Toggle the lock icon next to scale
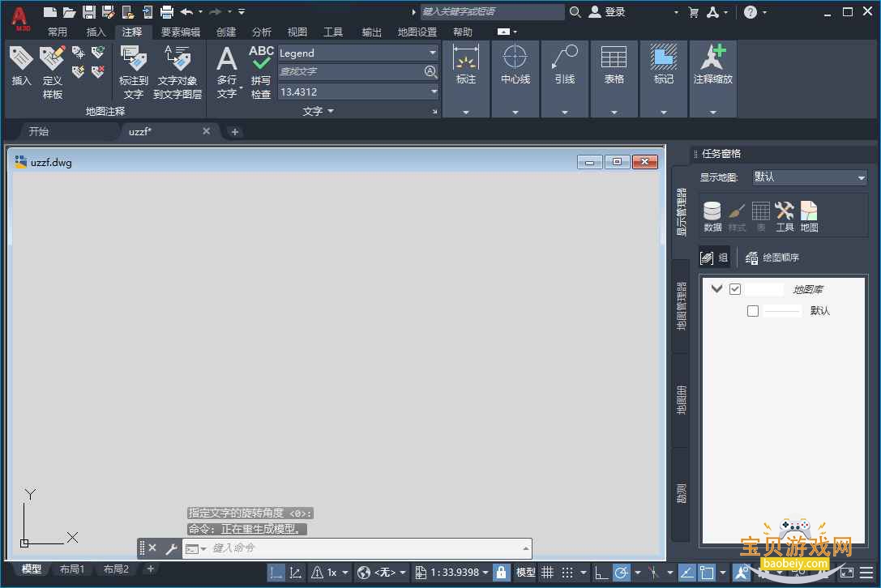The height and width of the screenshot is (588, 881). (x=501, y=573)
